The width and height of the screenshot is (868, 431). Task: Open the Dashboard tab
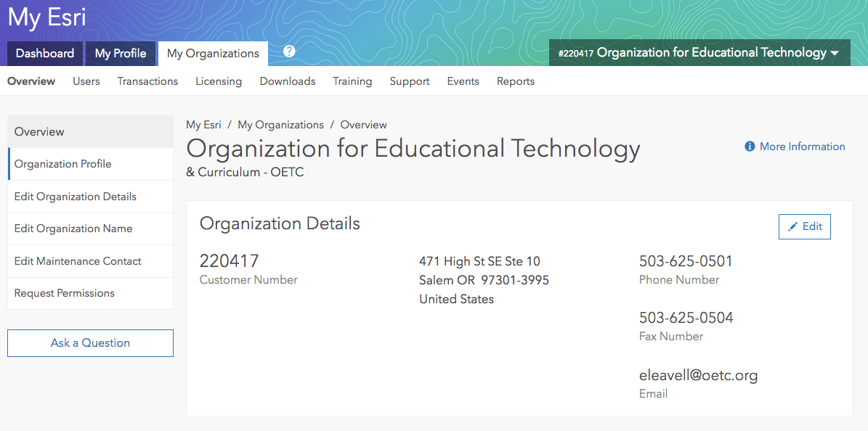tap(45, 54)
